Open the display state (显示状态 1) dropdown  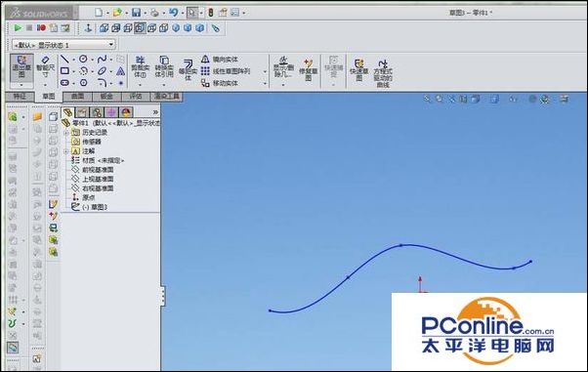click(x=63, y=45)
